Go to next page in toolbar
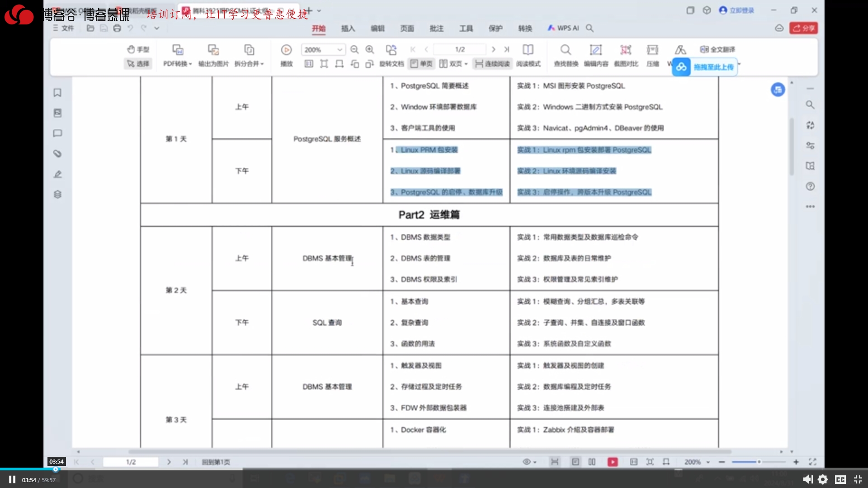Image resolution: width=868 pixels, height=488 pixels. (493, 49)
